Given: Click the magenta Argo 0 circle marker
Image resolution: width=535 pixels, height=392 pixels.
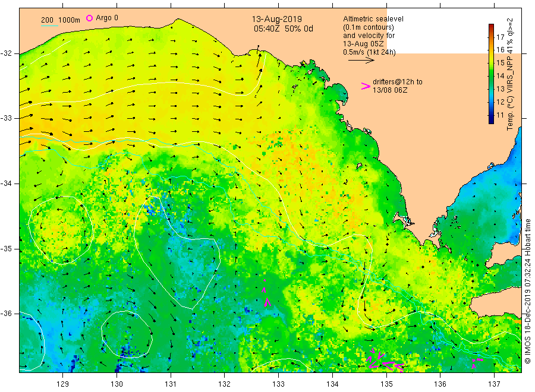Looking at the screenshot, I should click(x=89, y=18).
